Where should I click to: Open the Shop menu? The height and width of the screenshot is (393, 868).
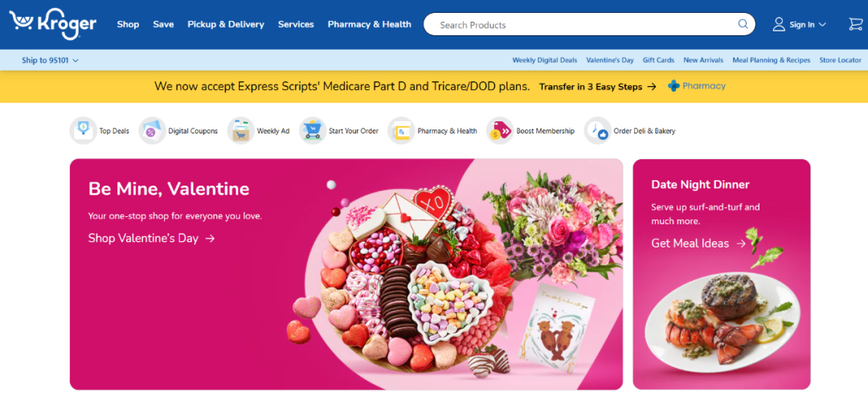point(128,24)
